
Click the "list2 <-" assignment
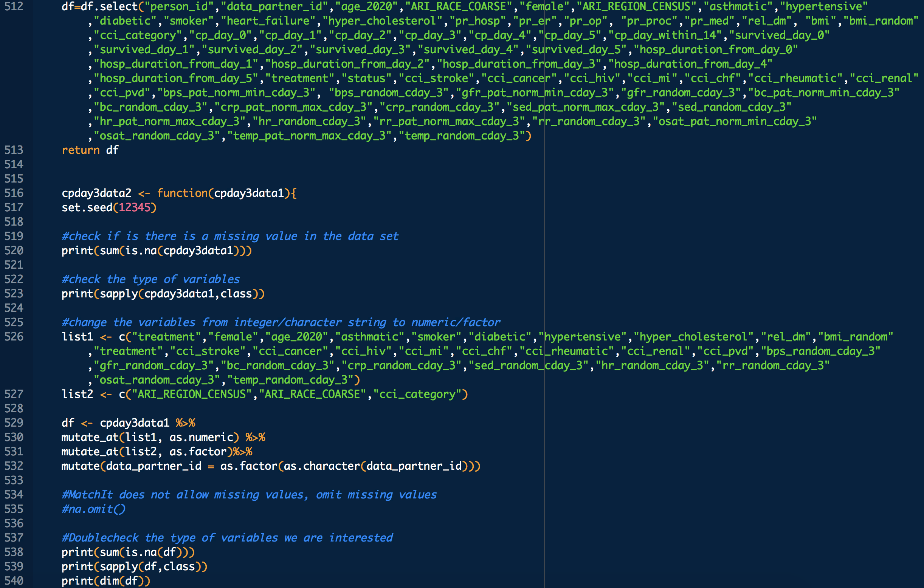coord(87,394)
